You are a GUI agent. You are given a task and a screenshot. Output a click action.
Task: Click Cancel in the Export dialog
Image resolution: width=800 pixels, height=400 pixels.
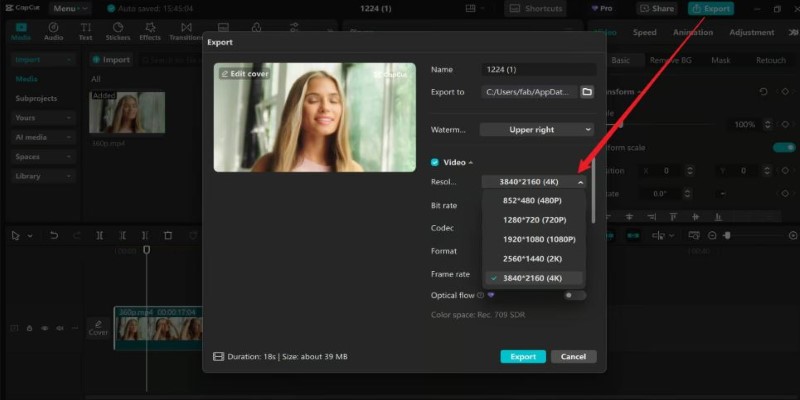pyautogui.click(x=574, y=357)
